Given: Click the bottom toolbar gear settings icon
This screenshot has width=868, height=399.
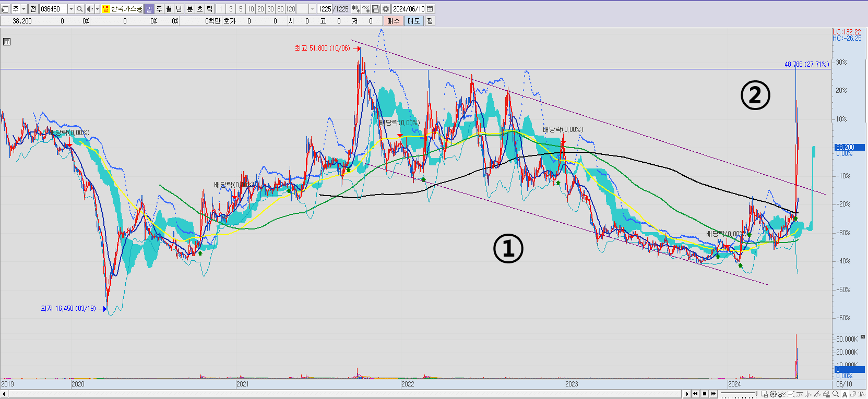Looking at the screenshot, I should point(773,394).
